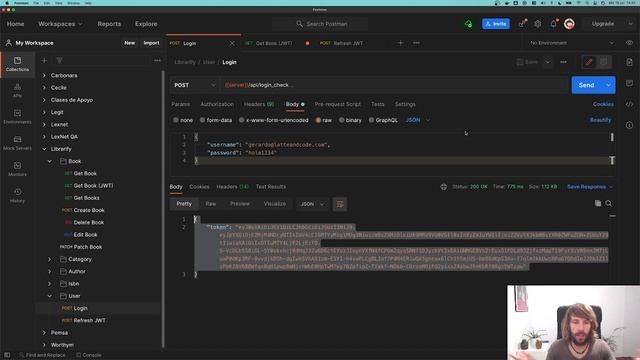640x360 pixels.
Task: Click the network globe icon near status
Action: coord(444,187)
